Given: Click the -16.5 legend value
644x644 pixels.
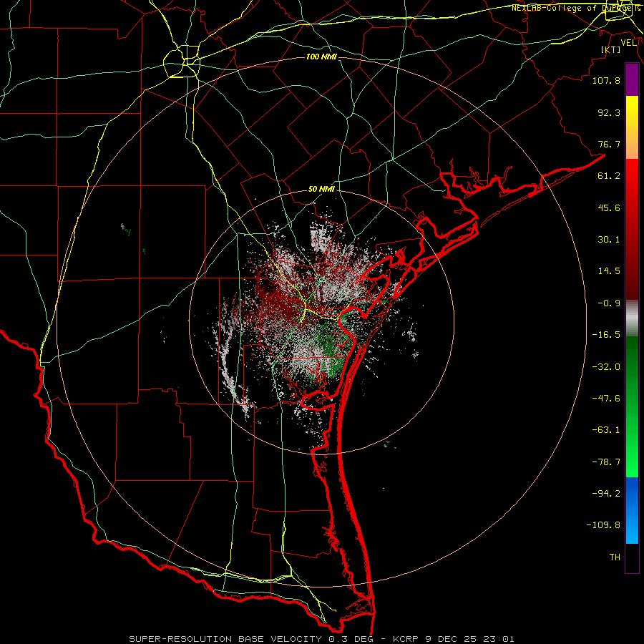Looking at the screenshot, I should tap(606, 335).
